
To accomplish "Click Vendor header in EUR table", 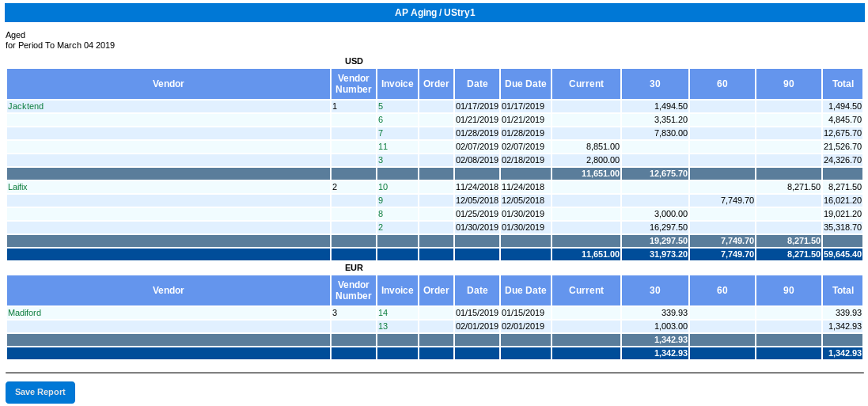I will click(169, 290).
